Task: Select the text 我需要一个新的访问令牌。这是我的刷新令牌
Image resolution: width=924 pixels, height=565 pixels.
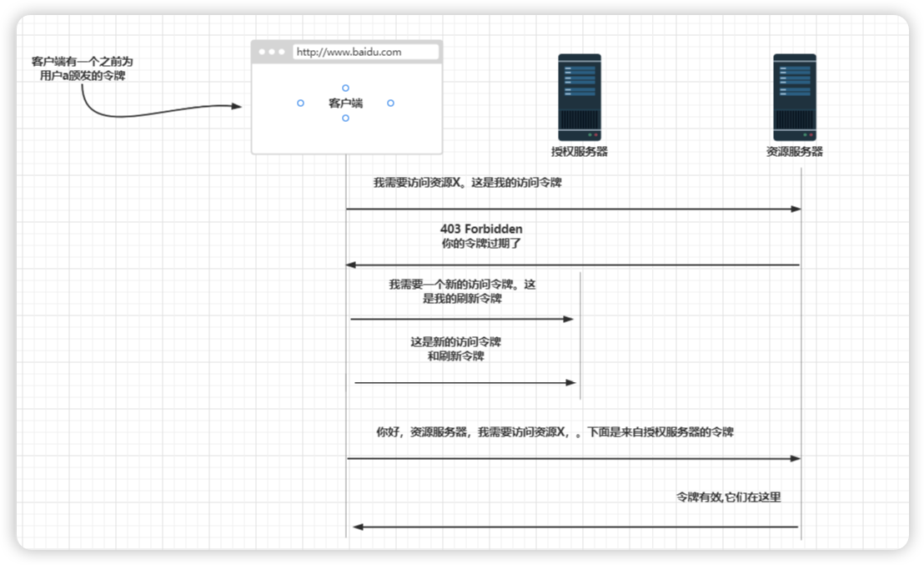Action: click(462, 291)
